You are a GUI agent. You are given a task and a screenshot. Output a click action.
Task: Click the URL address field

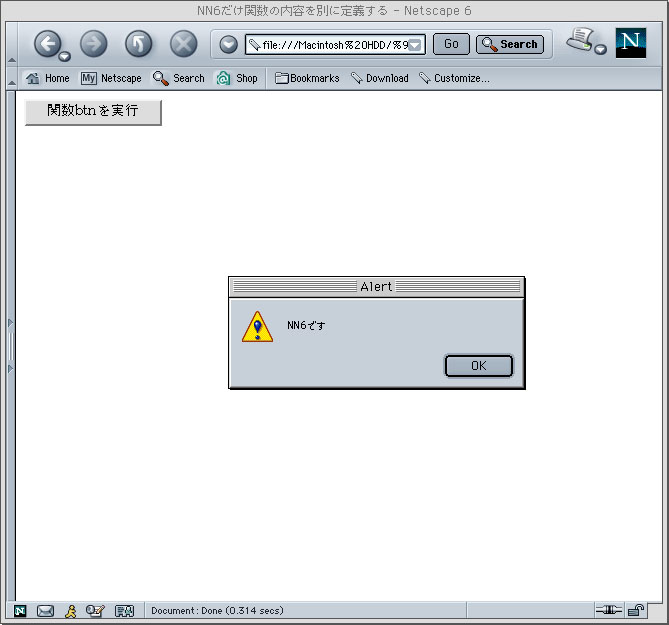[335, 44]
